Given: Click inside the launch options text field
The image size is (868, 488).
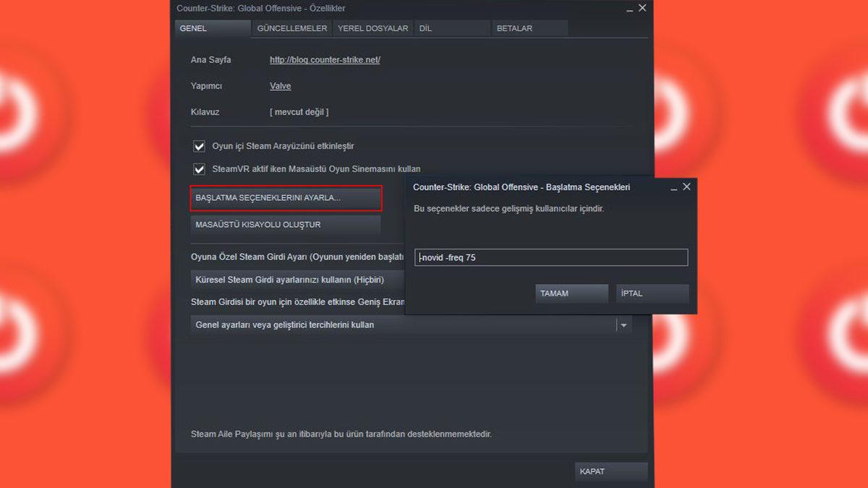Looking at the screenshot, I should (x=550, y=257).
